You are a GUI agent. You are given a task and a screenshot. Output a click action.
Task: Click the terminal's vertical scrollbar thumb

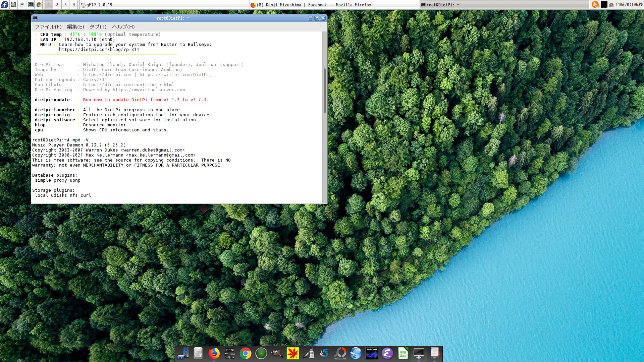coord(324,90)
